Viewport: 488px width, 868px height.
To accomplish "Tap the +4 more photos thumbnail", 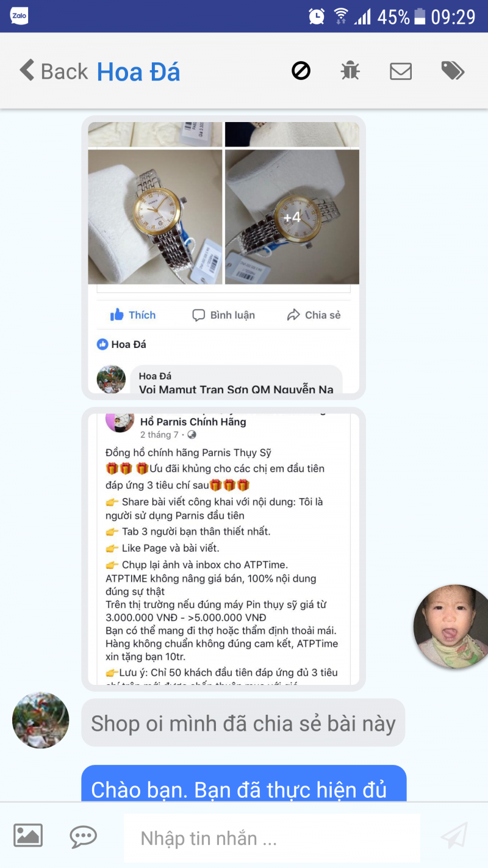I will click(292, 217).
